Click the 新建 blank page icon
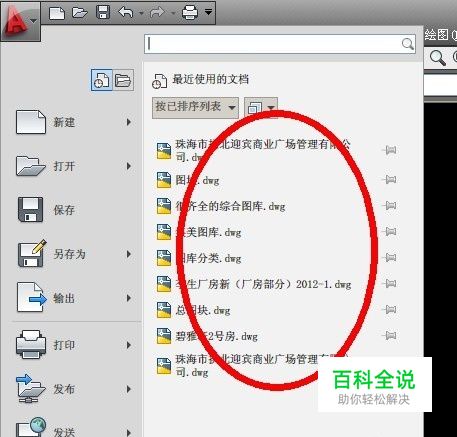 pos(31,122)
